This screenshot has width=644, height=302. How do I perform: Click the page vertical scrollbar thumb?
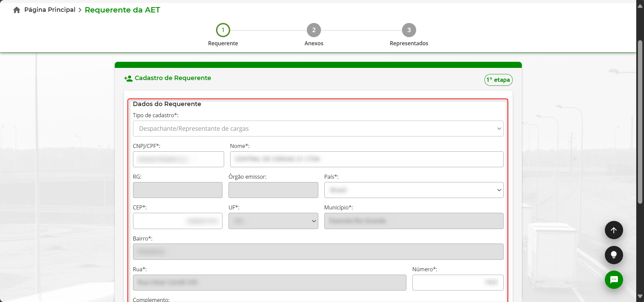tap(640, 122)
